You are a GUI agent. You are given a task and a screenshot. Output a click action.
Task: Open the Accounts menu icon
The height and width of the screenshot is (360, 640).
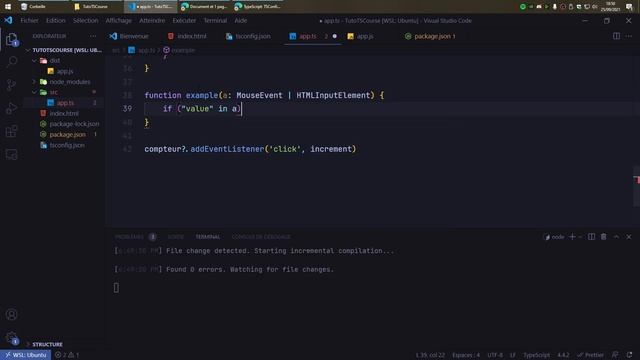click(x=11, y=314)
